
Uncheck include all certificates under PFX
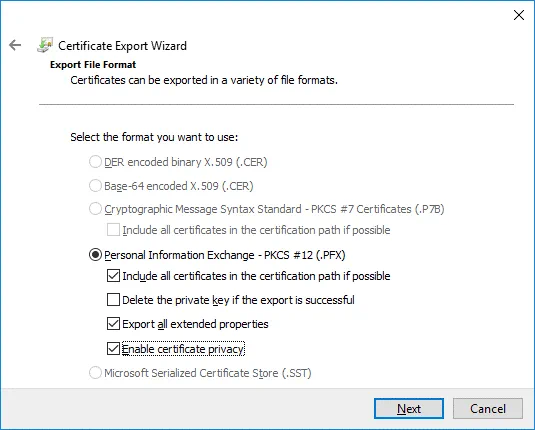[113, 276]
